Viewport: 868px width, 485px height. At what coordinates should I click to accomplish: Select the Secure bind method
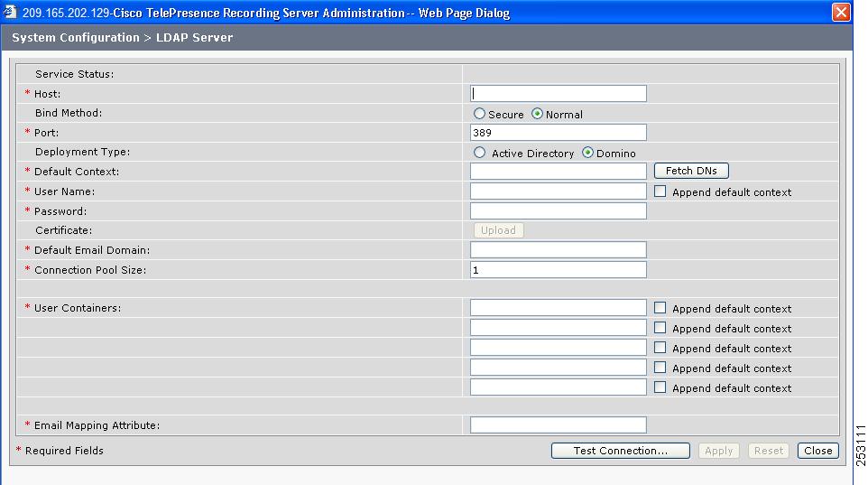479,114
